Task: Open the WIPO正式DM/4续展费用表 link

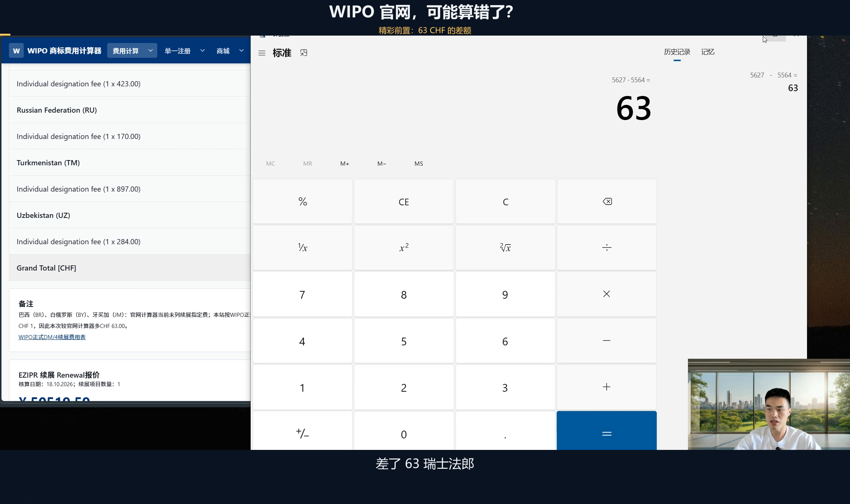Action: click(x=52, y=337)
